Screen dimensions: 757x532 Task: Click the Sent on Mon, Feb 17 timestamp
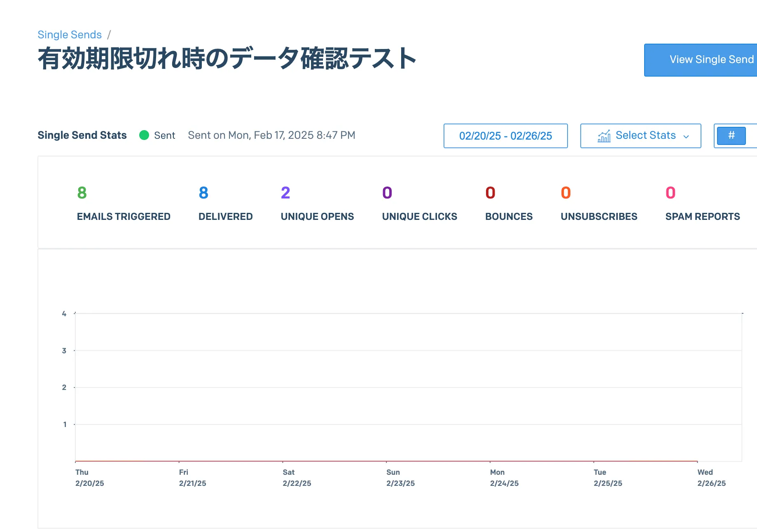271,135
